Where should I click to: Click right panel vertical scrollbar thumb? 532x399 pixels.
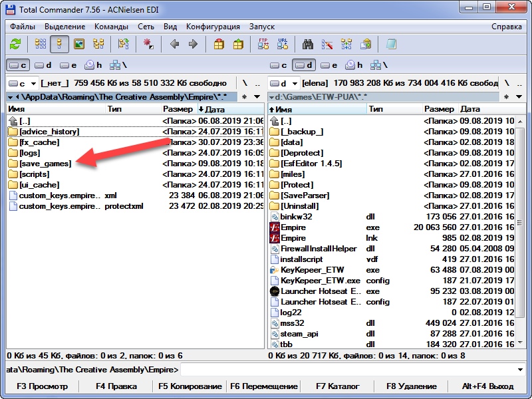coord(520,223)
